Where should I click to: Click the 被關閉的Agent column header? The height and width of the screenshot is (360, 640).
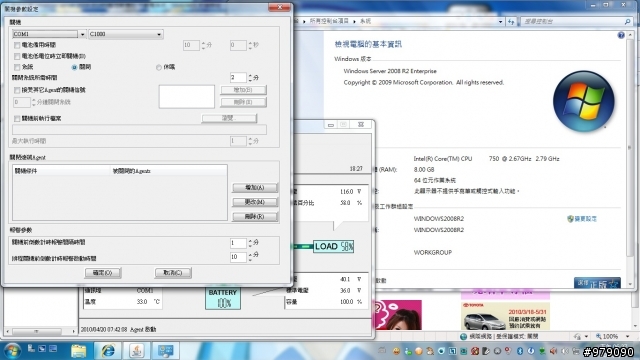coord(169,171)
